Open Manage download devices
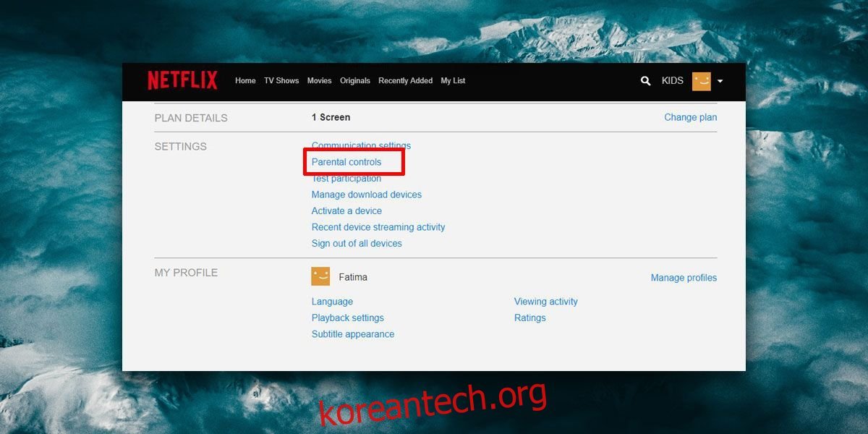 click(367, 195)
